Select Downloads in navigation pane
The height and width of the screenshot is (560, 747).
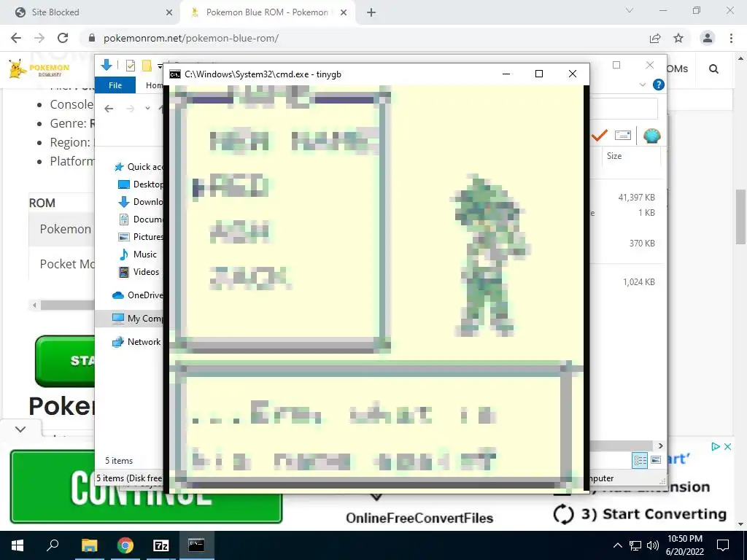[141, 202]
